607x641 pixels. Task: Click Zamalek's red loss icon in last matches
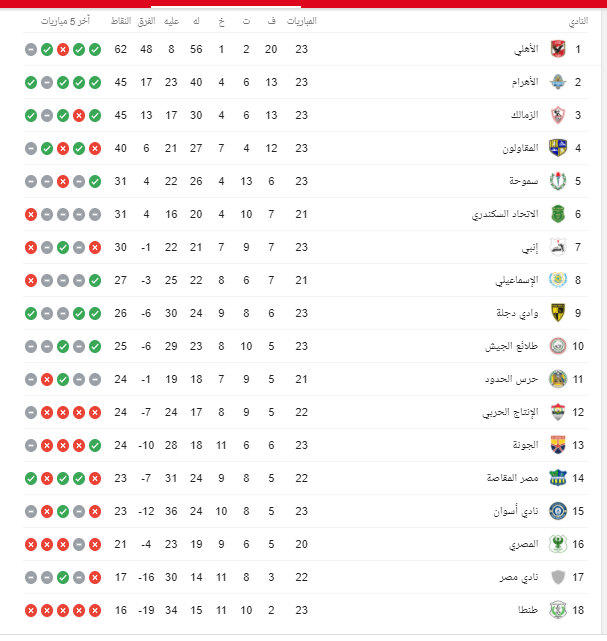(x=79, y=116)
